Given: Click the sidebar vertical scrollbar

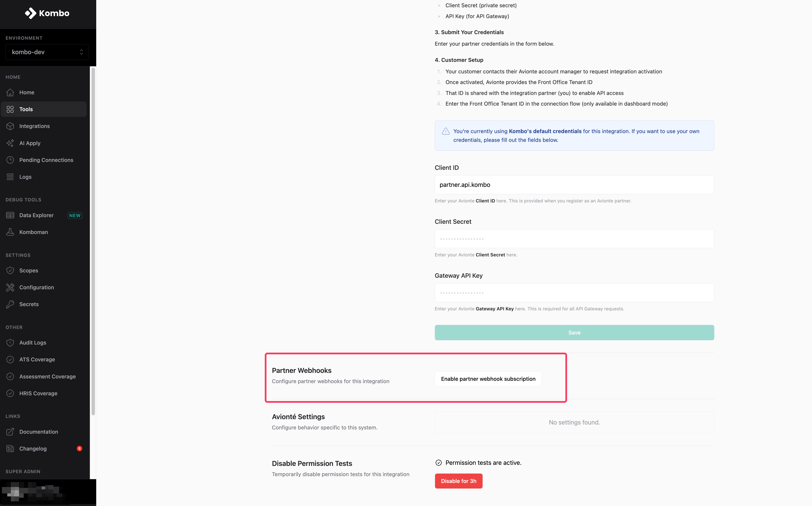Looking at the screenshot, I should (x=93, y=241).
